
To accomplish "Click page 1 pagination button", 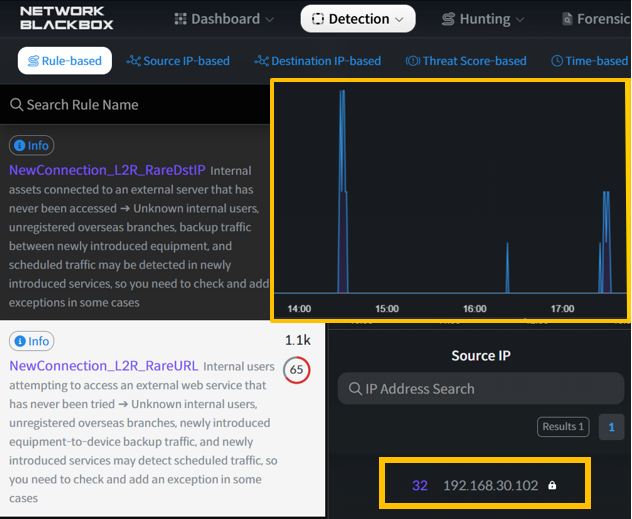I will tap(610, 427).
